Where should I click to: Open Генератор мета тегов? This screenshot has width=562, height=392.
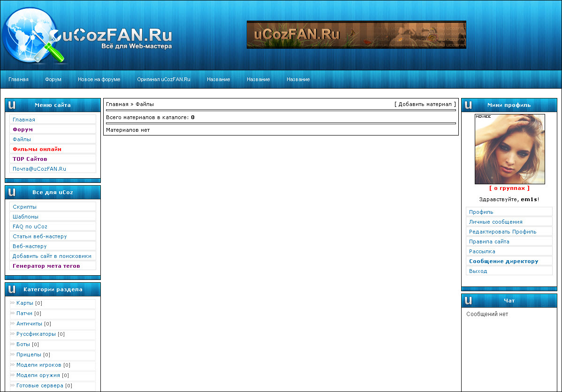pyautogui.click(x=46, y=266)
